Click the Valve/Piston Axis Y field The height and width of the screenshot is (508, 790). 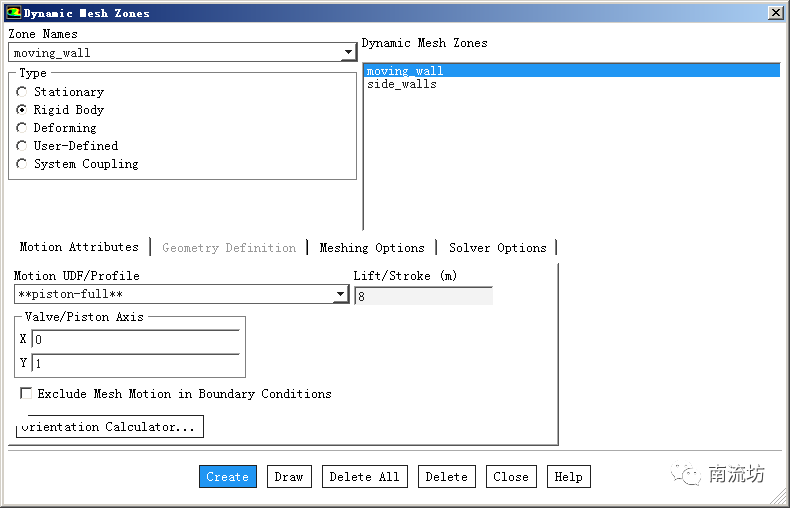point(136,363)
